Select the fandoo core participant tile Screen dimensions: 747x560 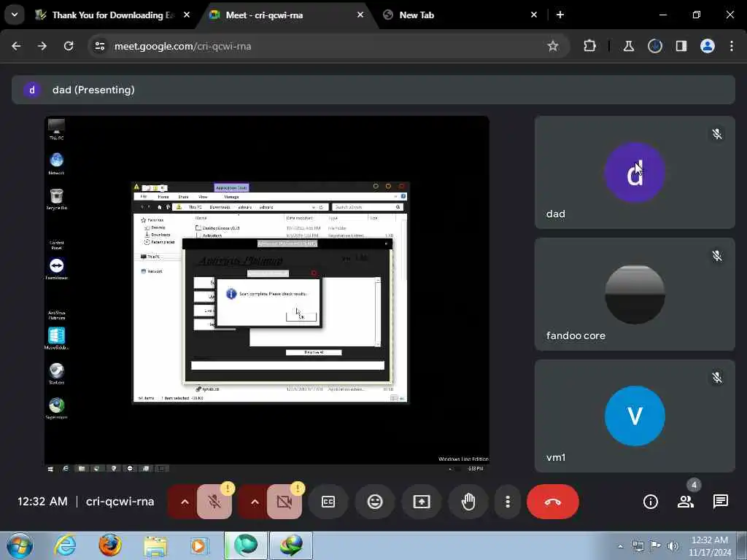tap(635, 295)
